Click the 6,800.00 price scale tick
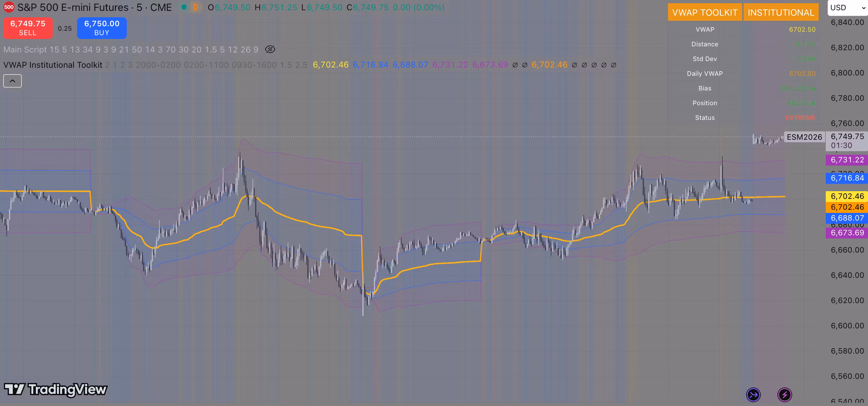Viewport: 868px width, 406px height. tap(847, 73)
